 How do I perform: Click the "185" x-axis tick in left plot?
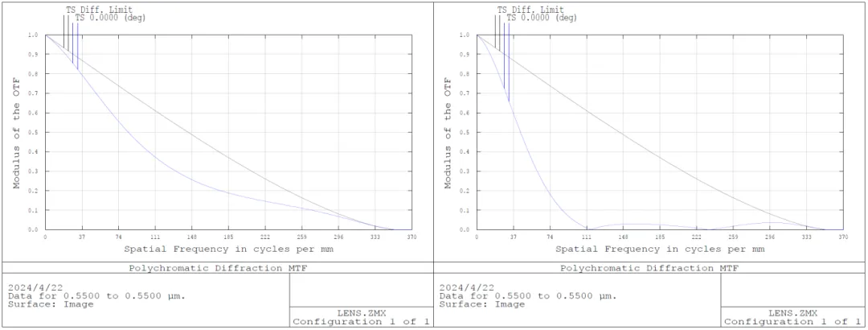point(228,237)
